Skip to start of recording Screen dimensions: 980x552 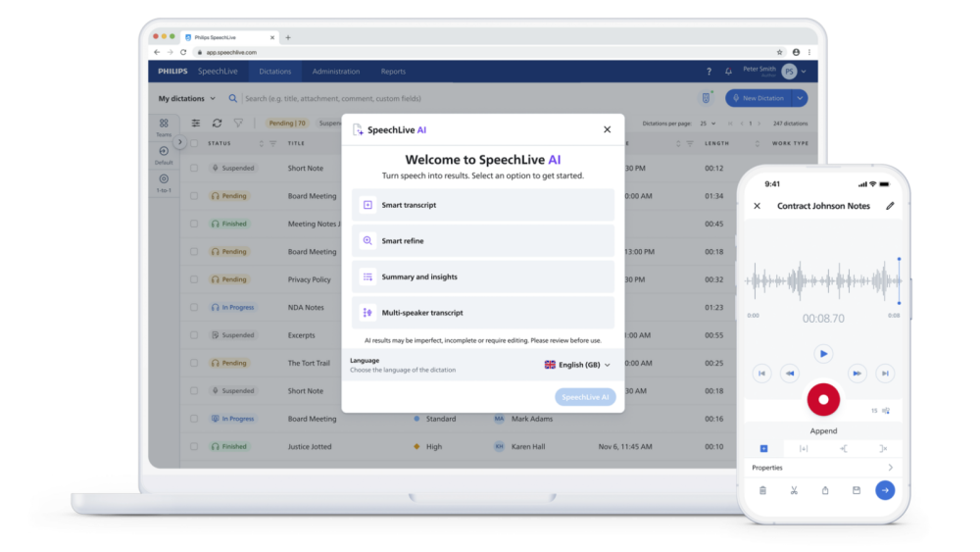pos(761,374)
